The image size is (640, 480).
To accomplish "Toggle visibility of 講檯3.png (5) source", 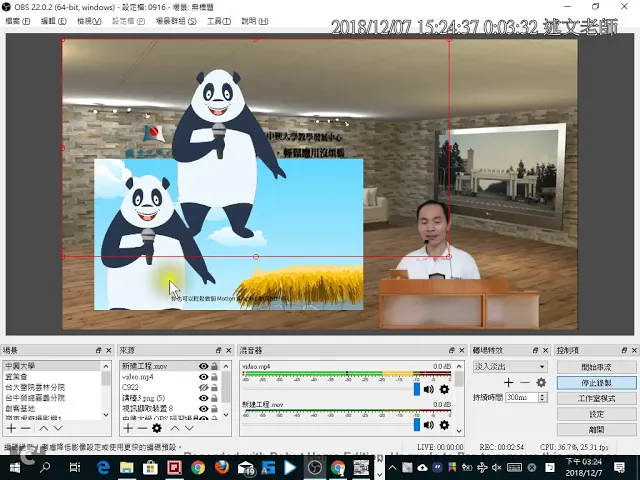I will 203,398.
